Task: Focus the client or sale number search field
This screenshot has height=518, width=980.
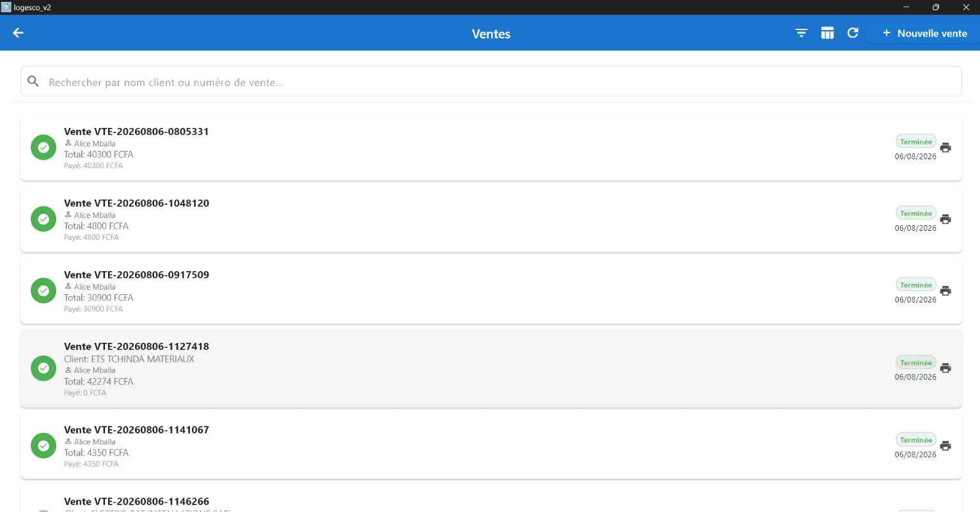Action: coord(491,82)
